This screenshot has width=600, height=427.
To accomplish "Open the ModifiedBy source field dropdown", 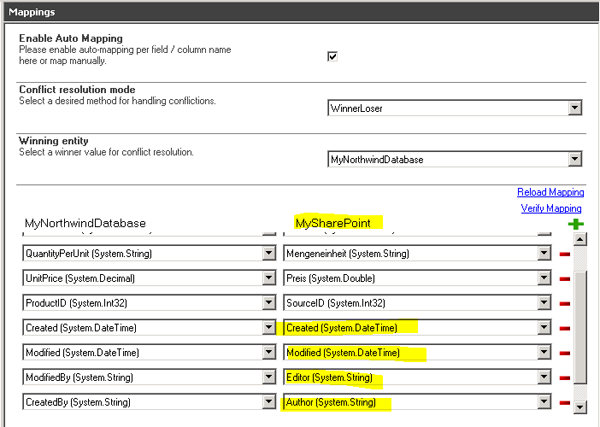I will [268, 378].
